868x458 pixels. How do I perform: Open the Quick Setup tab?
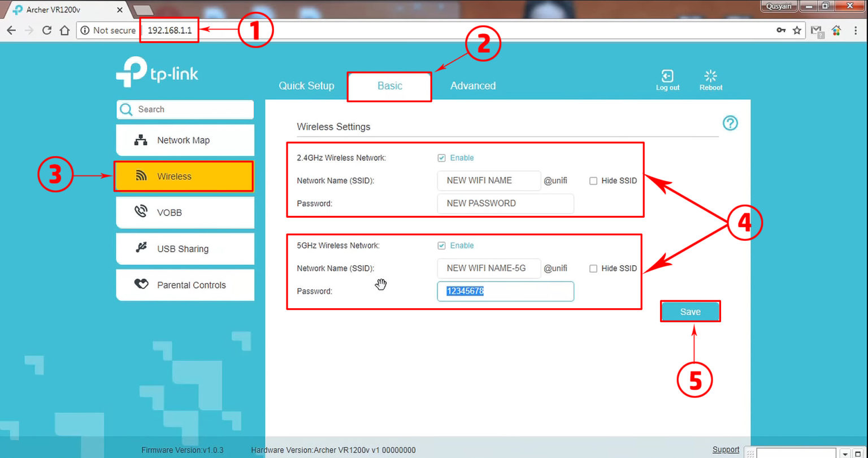click(306, 86)
